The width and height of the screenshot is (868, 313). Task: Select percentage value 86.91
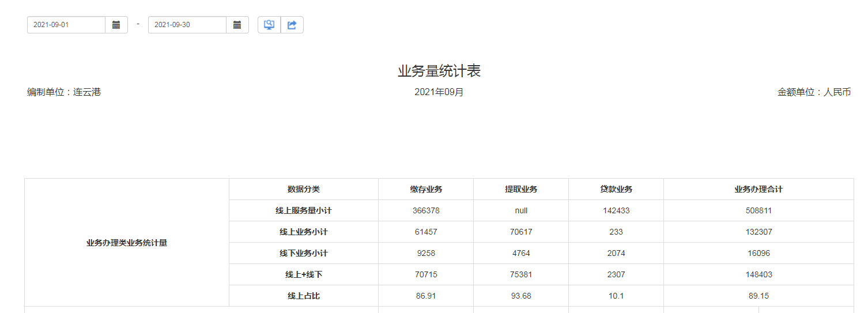[x=426, y=296]
